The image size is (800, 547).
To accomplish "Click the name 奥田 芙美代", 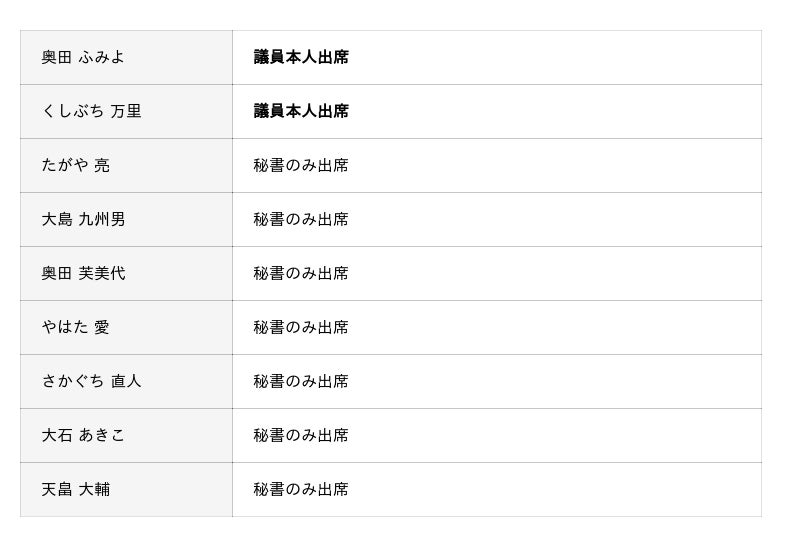I will click(83, 274).
